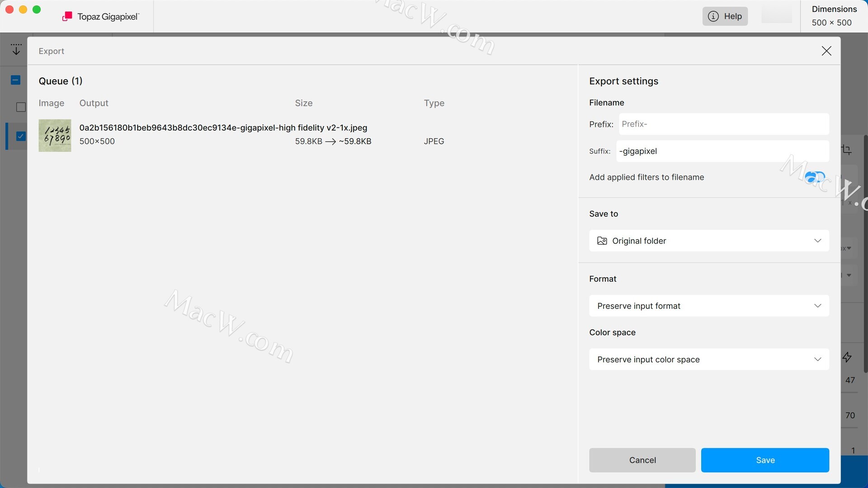The image size is (868, 488).
Task: Click the import arrow icon at top left
Action: [x=16, y=49]
